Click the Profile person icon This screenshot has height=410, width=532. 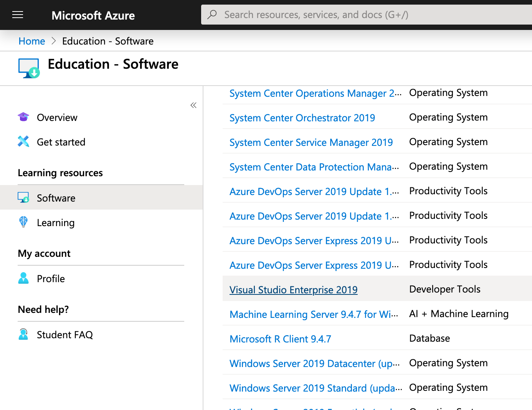23,278
